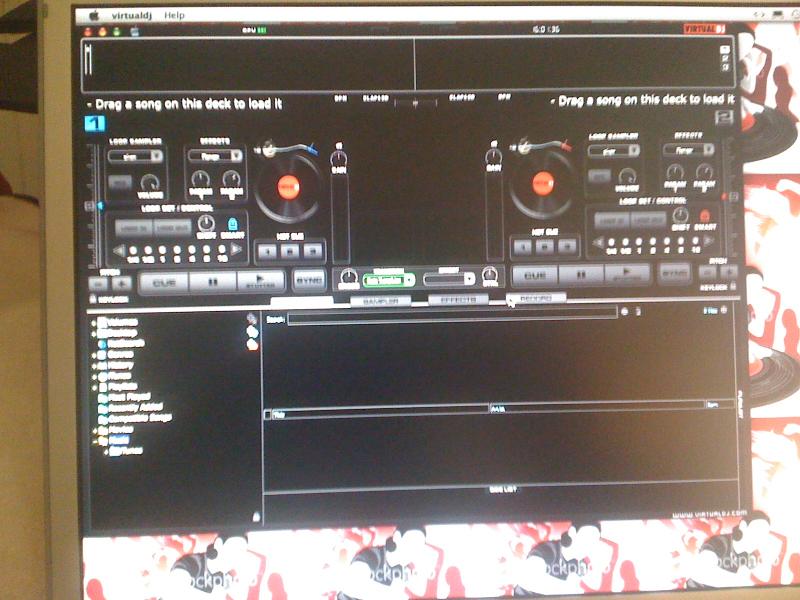800x600 pixels.
Task: Select deck 2 indicator icon
Action: tap(724, 118)
